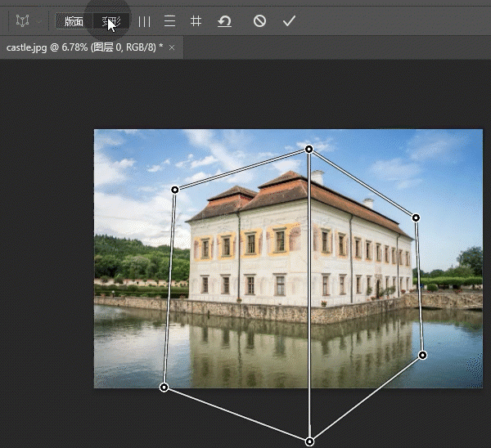Switch to 版面 layout mode

74,21
